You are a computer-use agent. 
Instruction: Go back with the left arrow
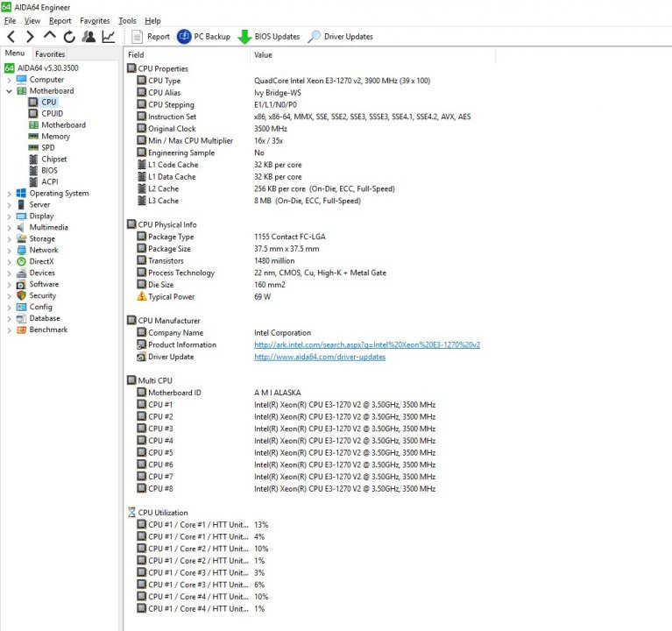(x=11, y=37)
